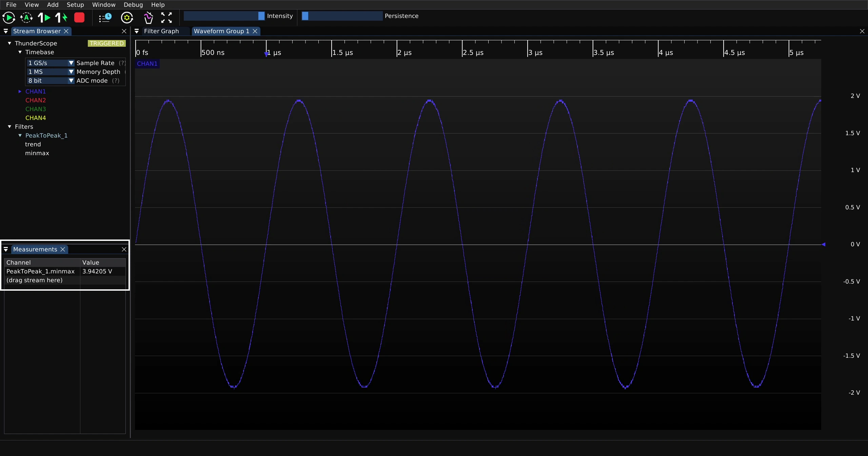This screenshot has height=456, width=868.
Task: Open the waveform dock dropdown icon
Action: point(137,31)
